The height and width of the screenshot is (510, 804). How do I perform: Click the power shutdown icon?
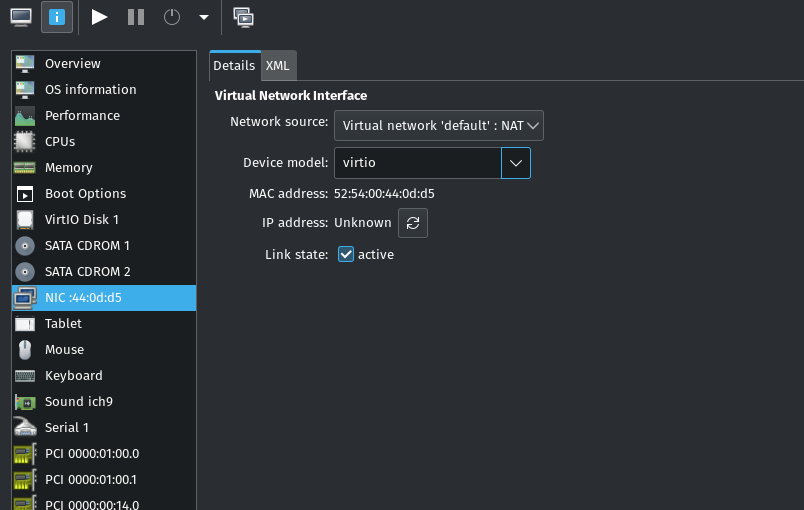pyautogui.click(x=172, y=17)
